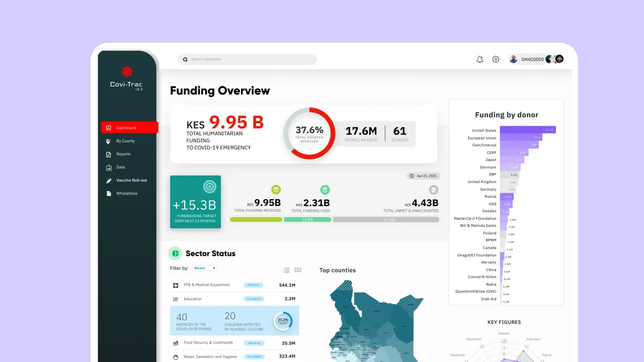Click Food Security & Livelihoods row icon
The width and height of the screenshot is (644, 362).
point(176,343)
